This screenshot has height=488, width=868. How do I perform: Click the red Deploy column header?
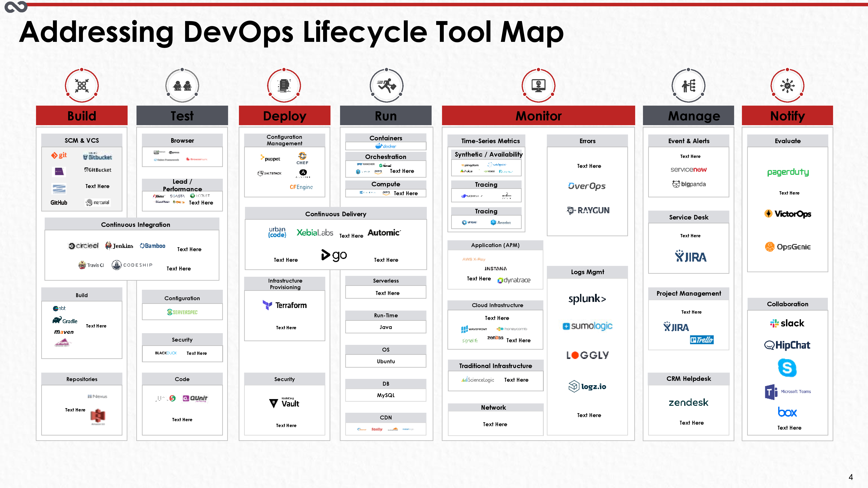click(285, 116)
